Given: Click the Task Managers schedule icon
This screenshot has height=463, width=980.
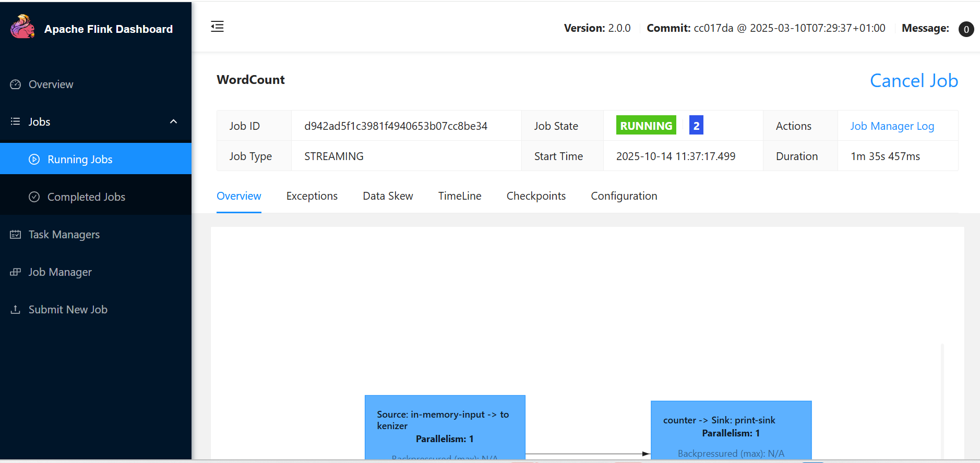Looking at the screenshot, I should (16, 235).
